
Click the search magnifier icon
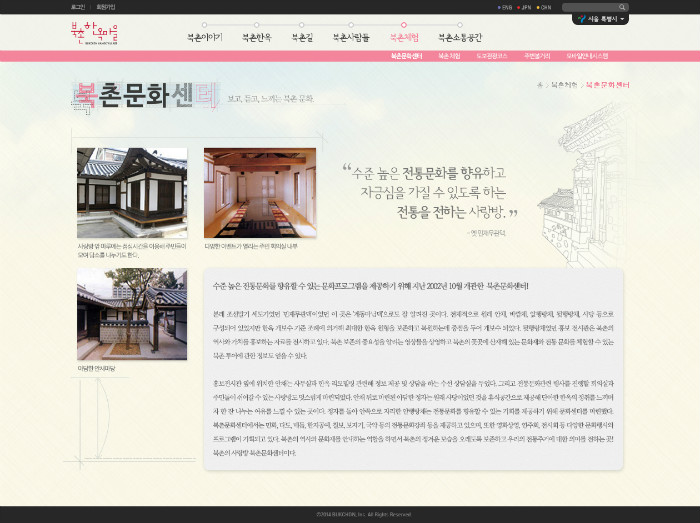click(x=623, y=7)
